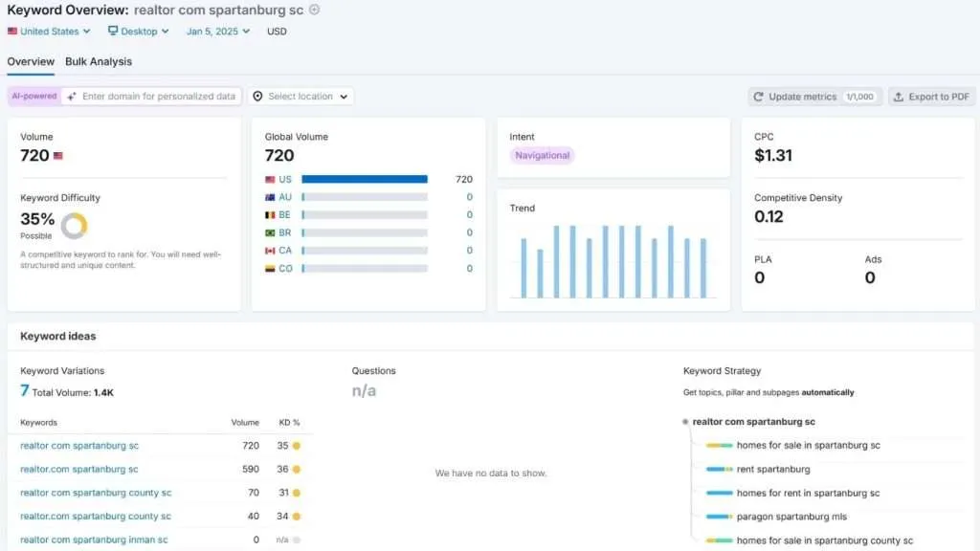This screenshot has width=980, height=551.
Task: Click the KD 31 orange dot indicator
Action: tap(297, 493)
